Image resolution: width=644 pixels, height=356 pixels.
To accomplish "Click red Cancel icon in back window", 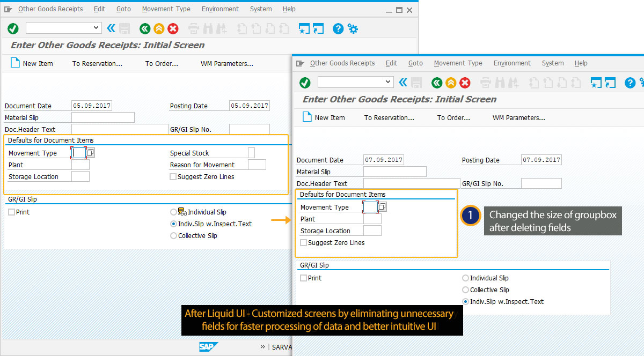I will 173,28.
